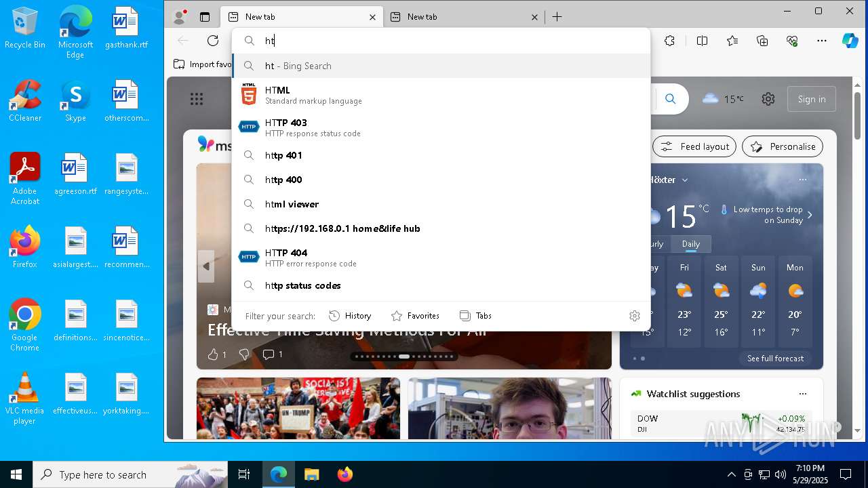Open Watchlist suggestions more options
This screenshot has height=488, width=868.
coord(803,394)
